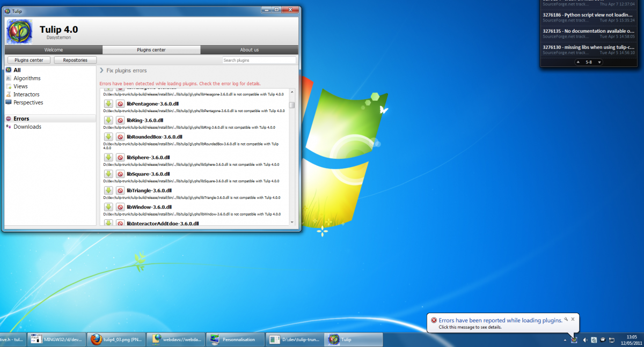This screenshot has width=644, height=347.
Task: Open tracker item 3276135 No documentation available
Action: [x=589, y=33]
